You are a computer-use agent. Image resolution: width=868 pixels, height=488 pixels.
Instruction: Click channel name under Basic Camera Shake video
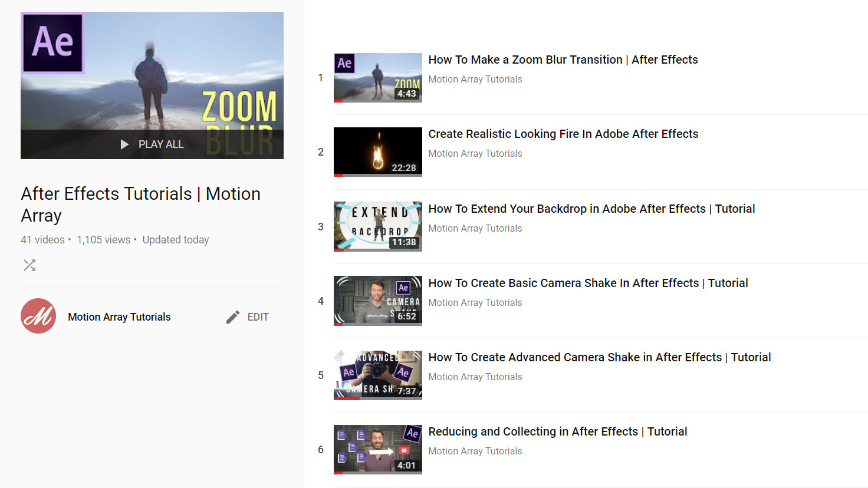[x=475, y=302]
